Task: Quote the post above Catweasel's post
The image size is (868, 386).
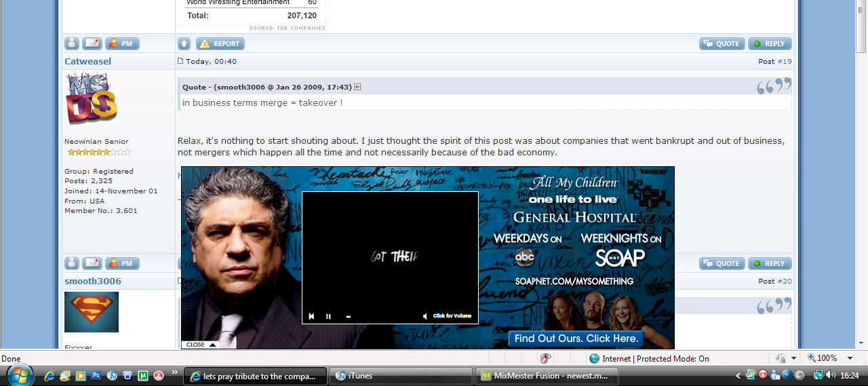Action: 722,43
